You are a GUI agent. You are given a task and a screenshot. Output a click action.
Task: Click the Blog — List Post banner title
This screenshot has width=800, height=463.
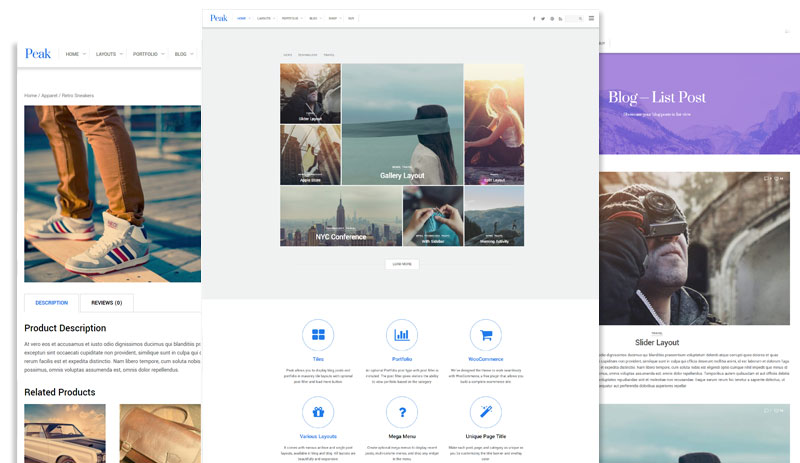point(657,97)
